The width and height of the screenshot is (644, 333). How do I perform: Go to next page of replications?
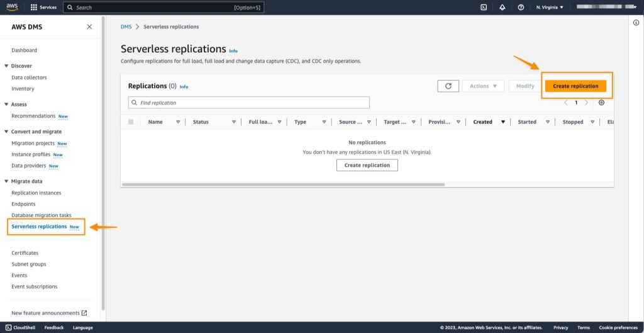click(x=587, y=103)
